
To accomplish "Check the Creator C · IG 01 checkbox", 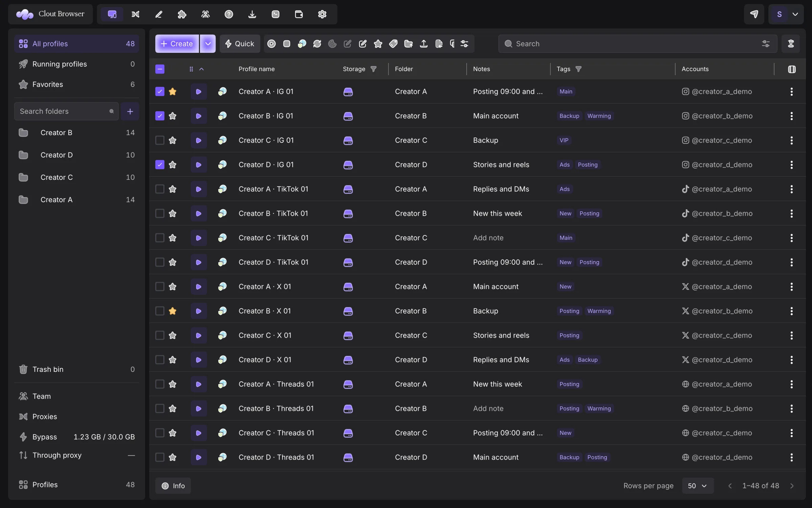I will pos(160,140).
